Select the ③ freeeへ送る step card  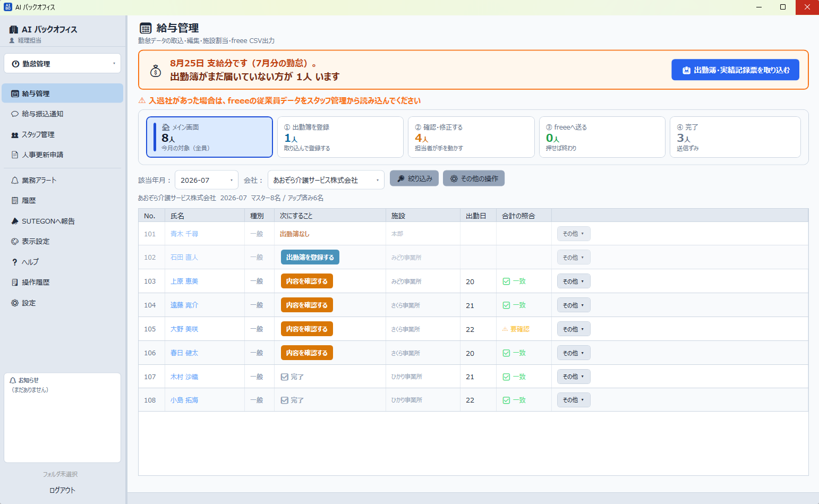pos(602,137)
